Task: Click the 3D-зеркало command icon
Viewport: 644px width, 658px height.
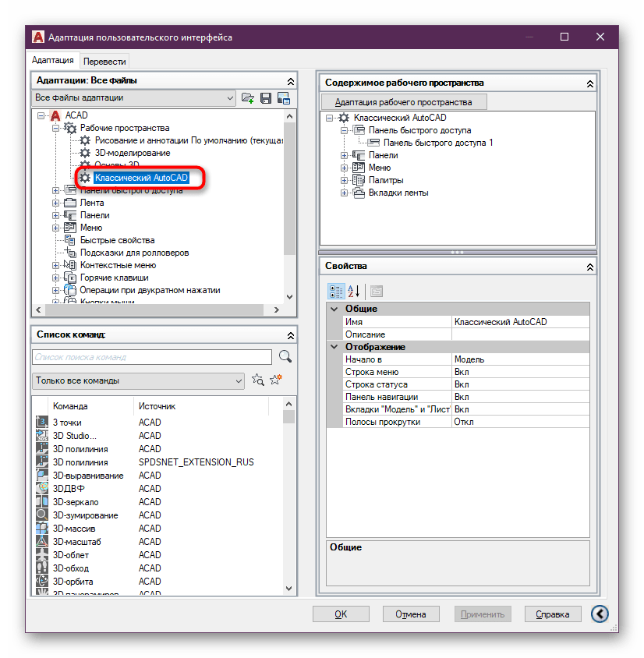Action: (x=42, y=501)
